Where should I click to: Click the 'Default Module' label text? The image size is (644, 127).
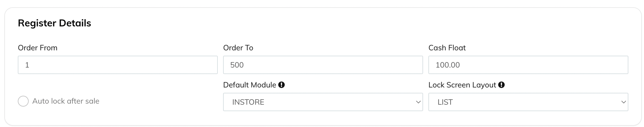[x=250, y=85]
